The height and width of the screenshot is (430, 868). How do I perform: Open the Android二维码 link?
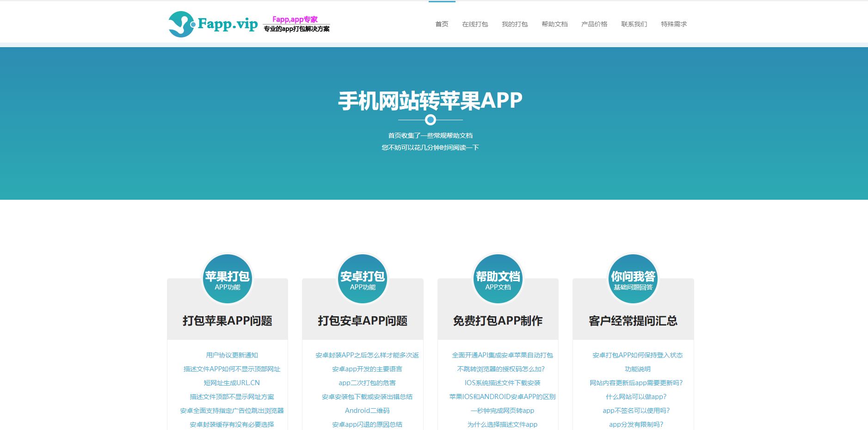click(367, 411)
